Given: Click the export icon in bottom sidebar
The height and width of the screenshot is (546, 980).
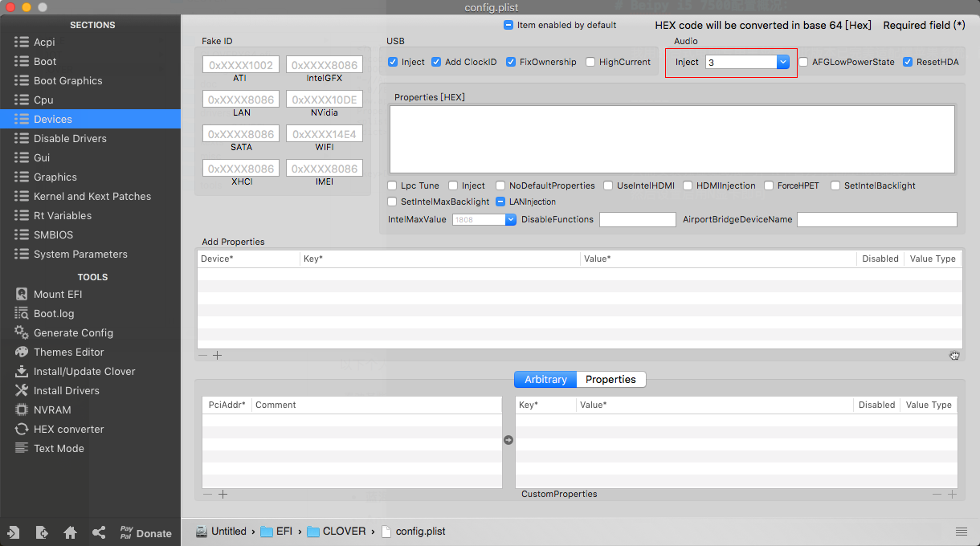Looking at the screenshot, I should [42, 532].
